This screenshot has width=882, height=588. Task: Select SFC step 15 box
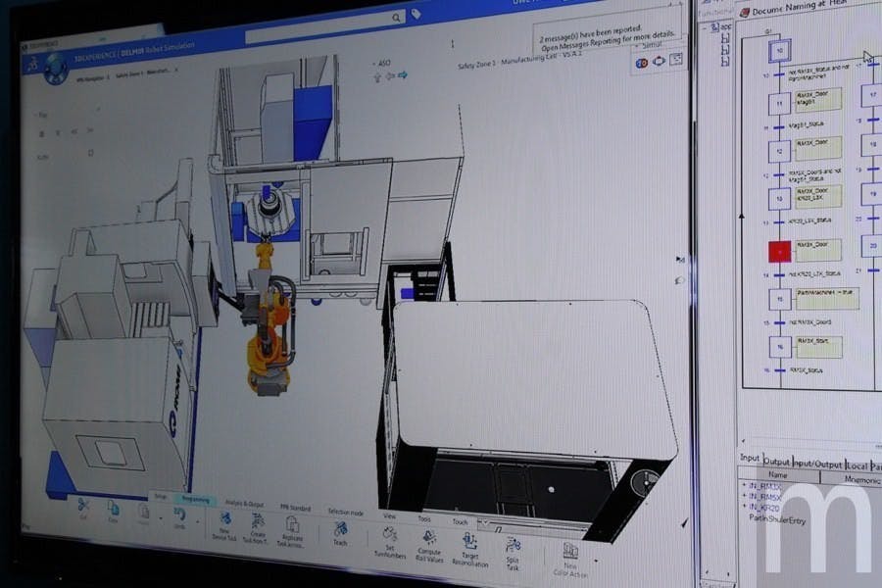coord(780,299)
